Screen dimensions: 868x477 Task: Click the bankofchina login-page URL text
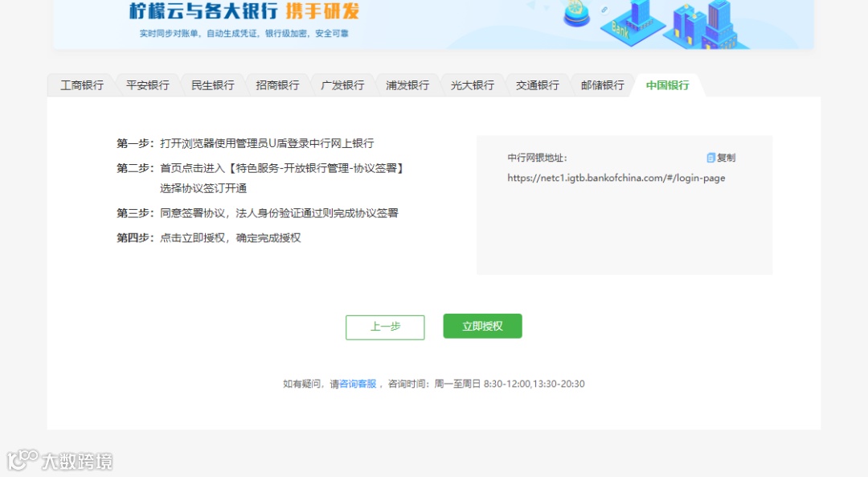616,178
